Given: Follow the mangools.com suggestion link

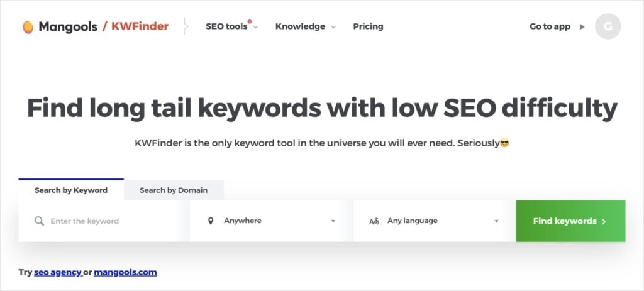Looking at the screenshot, I should [x=125, y=272].
